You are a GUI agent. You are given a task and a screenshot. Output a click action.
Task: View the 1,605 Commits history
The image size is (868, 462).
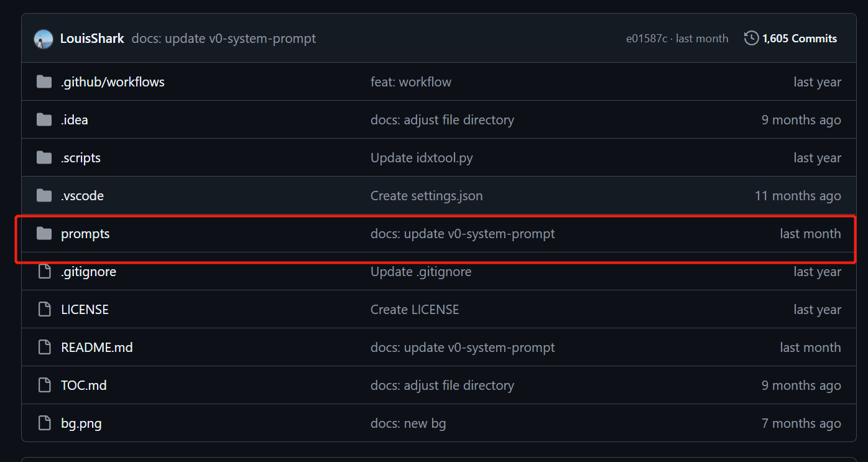coord(799,39)
